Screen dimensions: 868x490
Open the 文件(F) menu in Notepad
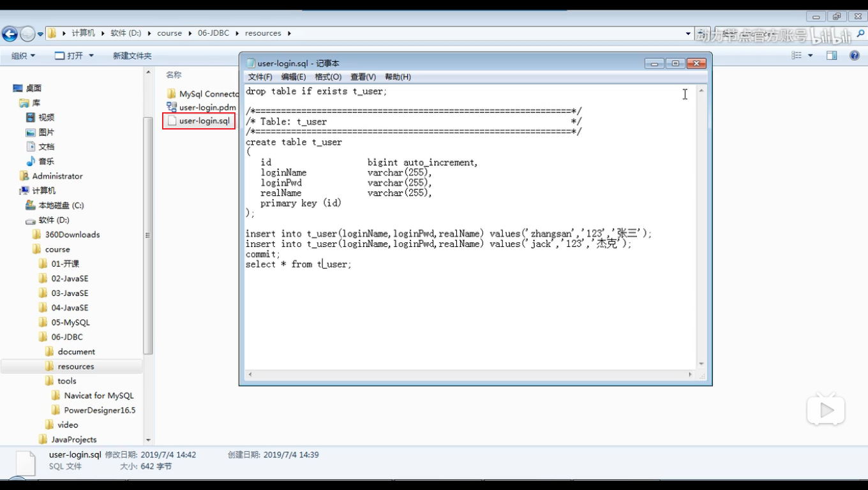260,77
